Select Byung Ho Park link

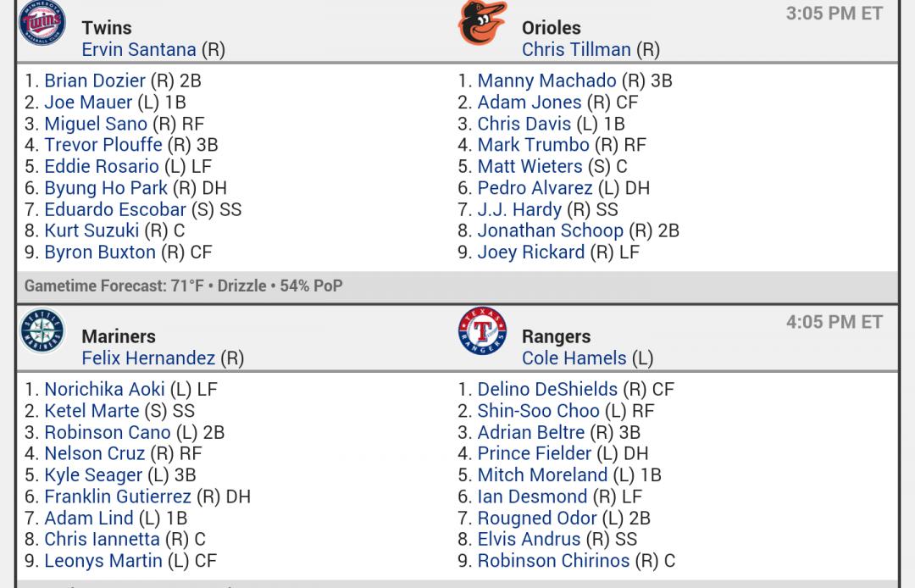(x=106, y=188)
